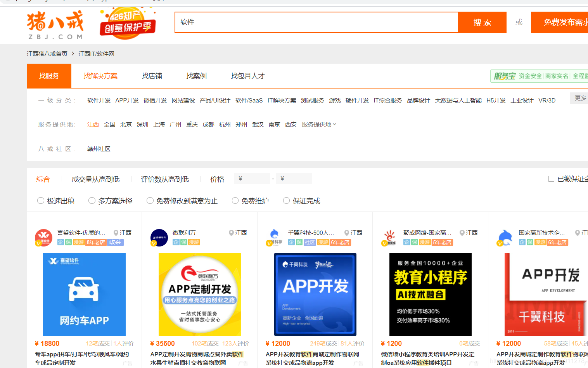Click the 企 badge under 微联利万
This screenshot has width=588, height=368.
176,242
